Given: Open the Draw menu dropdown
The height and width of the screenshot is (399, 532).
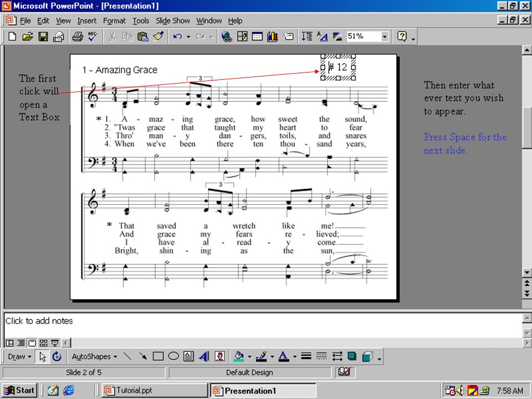Looking at the screenshot, I should pyautogui.click(x=19, y=356).
